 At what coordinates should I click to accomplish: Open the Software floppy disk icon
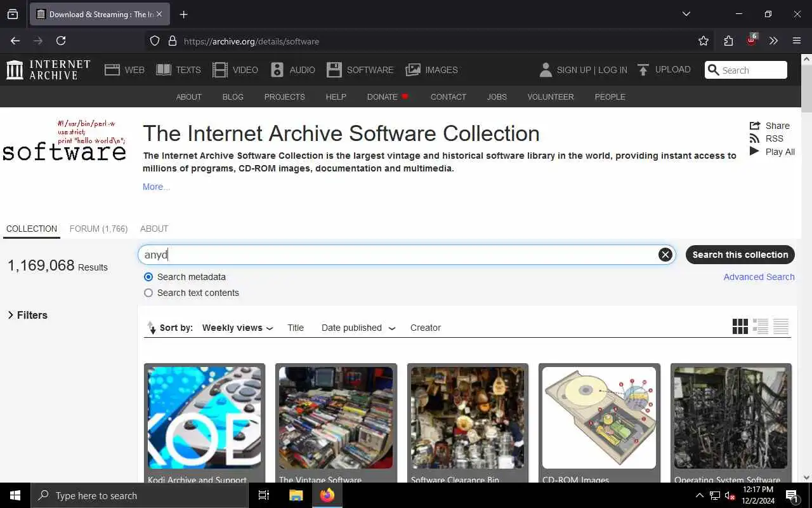(x=334, y=70)
